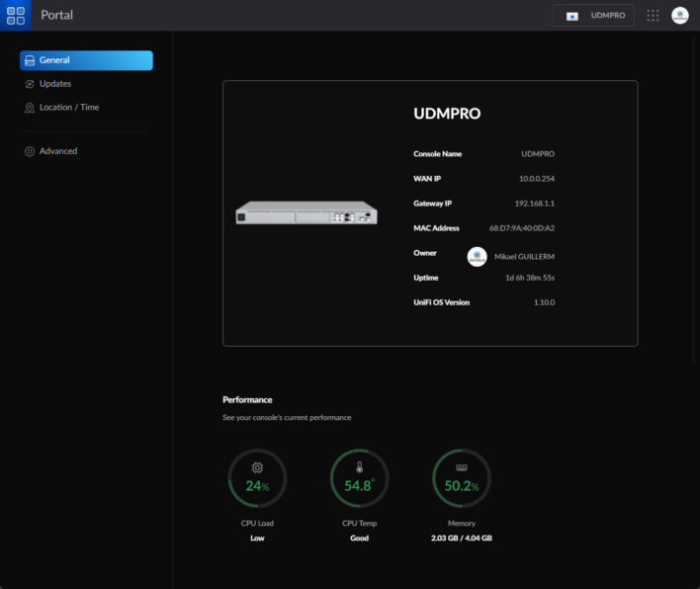
Task: Click the General sidebar icon
Action: pos(30,60)
